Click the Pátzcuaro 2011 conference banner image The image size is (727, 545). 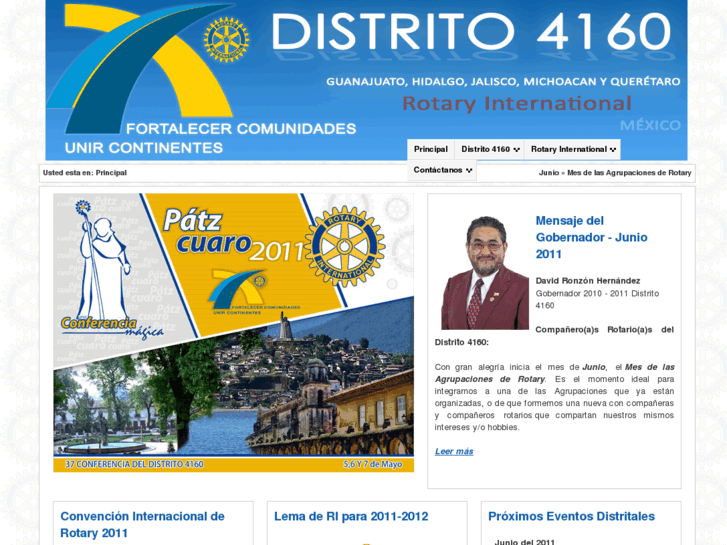(234, 333)
